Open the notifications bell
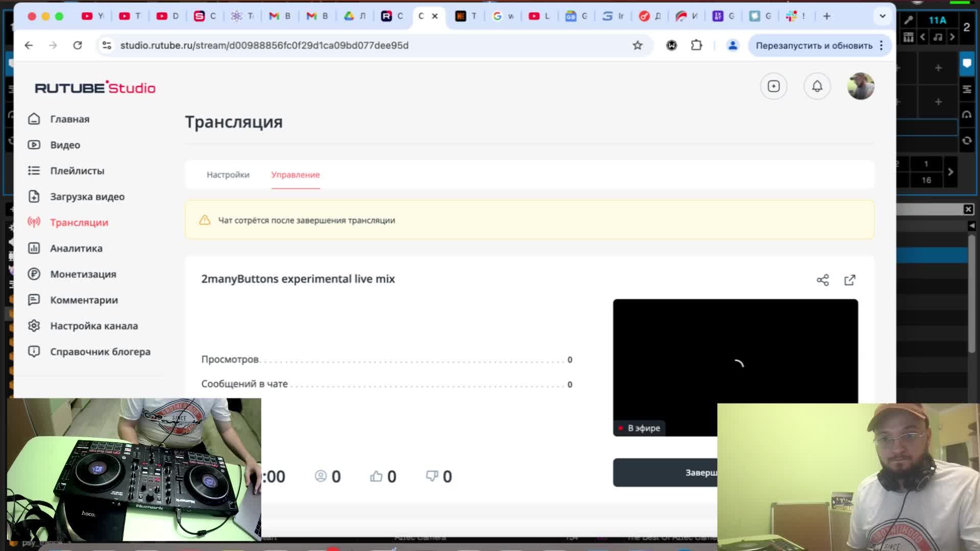Viewport: 980px width, 551px height. 817,86
